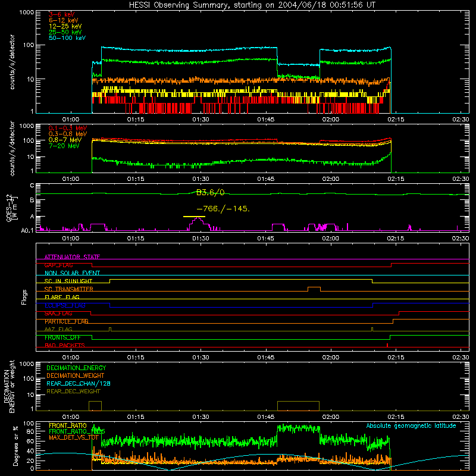Click the FRONT_RATIO_1825 legend label
Screen dimensions: 476x476
click(77, 431)
